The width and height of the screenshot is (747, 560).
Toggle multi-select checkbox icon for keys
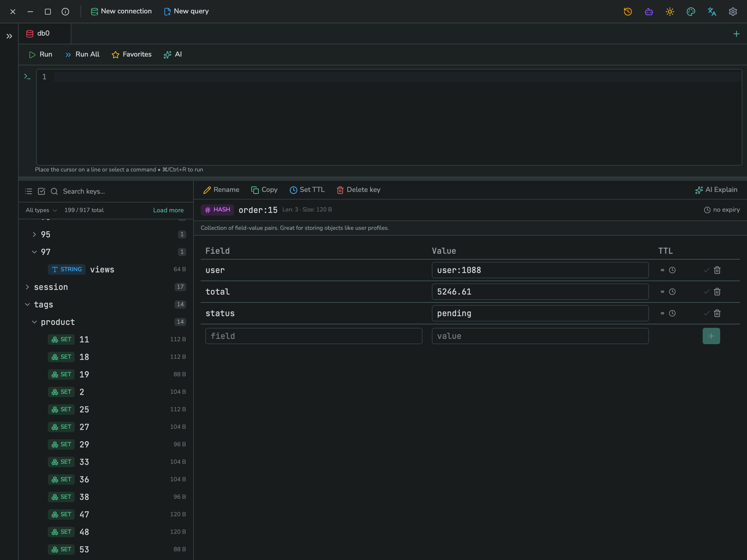(x=41, y=191)
